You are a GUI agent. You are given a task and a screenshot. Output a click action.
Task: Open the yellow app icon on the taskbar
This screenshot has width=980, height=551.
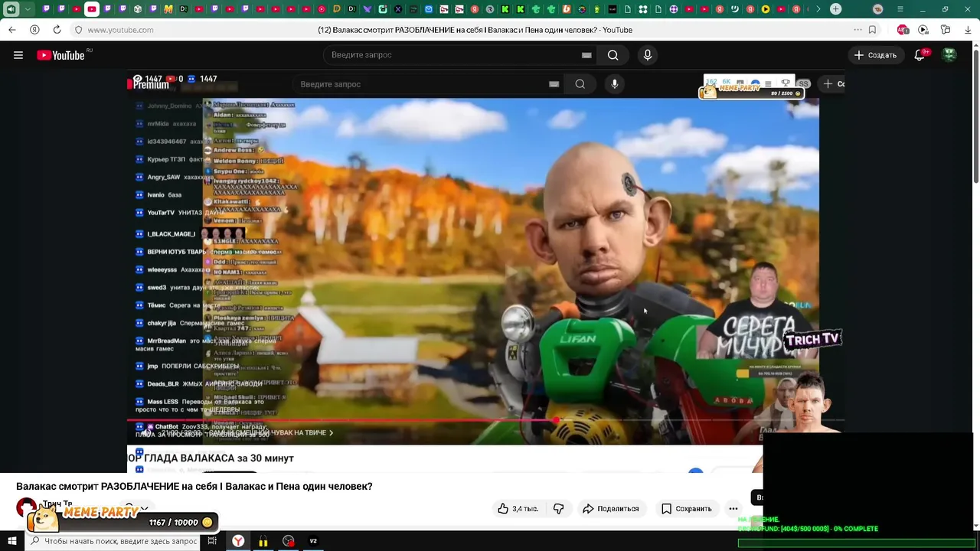click(263, 541)
